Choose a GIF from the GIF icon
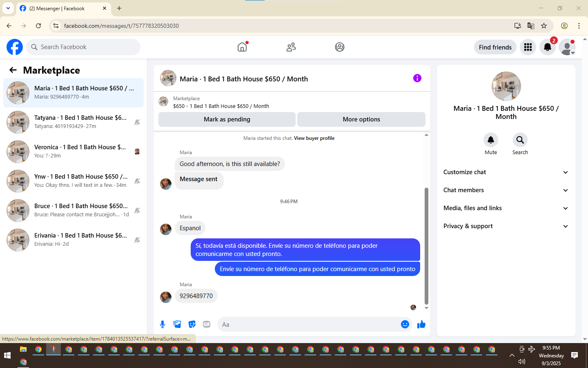The height and width of the screenshot is (368, 588). tap(207, 324)
